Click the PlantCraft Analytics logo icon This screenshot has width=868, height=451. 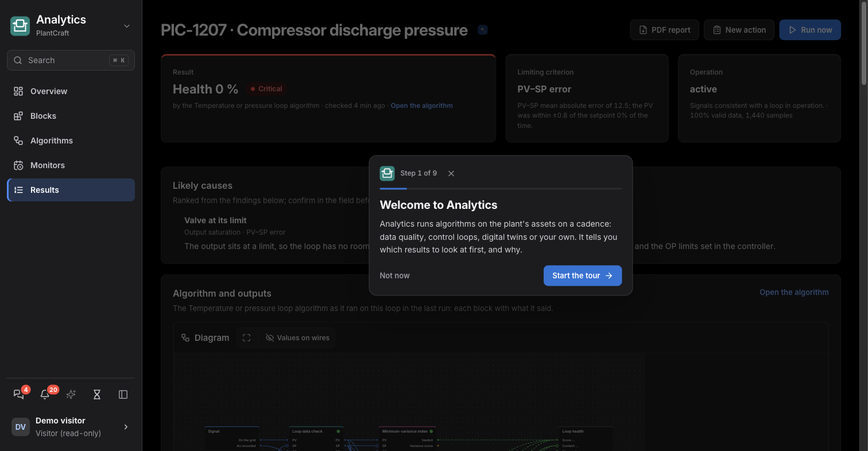coord(20,26)
